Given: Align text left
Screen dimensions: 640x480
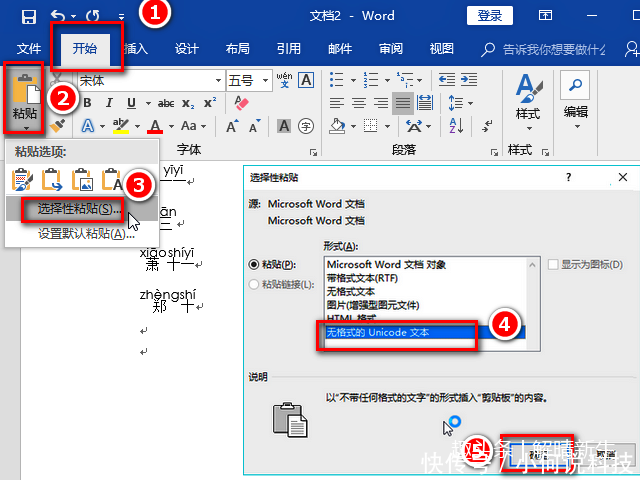Looking at the screenshot, I should click(337, 103).
